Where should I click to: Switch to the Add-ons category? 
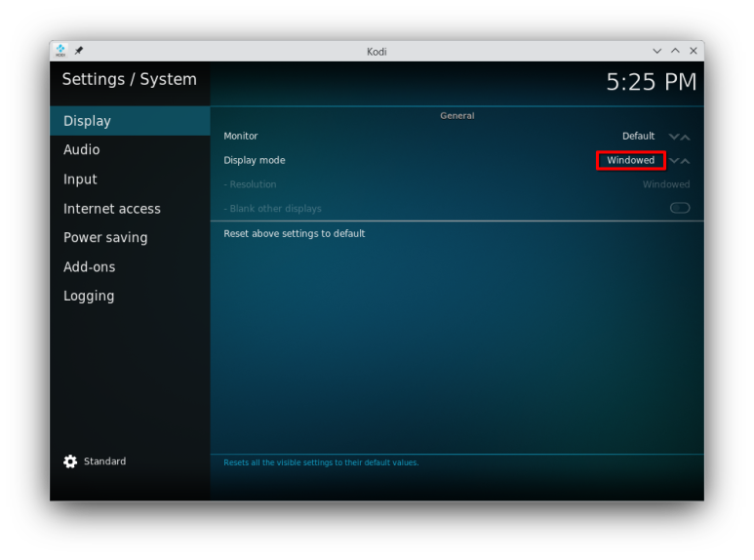pyautogui.click(x=130, y=266)
